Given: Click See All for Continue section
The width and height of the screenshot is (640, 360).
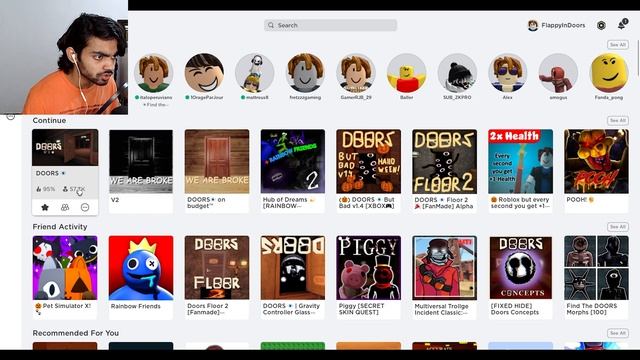Looking at the screenshot, I should [618, 120].
